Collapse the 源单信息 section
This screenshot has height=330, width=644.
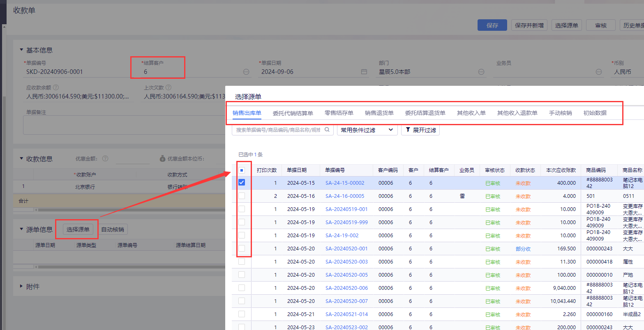coord(21,229)
